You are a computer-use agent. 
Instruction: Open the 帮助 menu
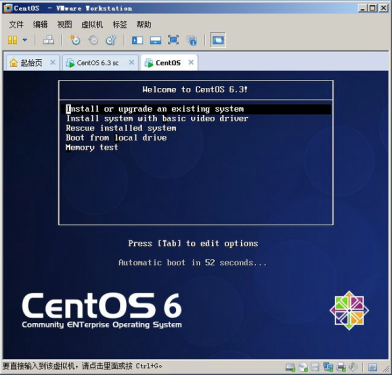(144, 24)
